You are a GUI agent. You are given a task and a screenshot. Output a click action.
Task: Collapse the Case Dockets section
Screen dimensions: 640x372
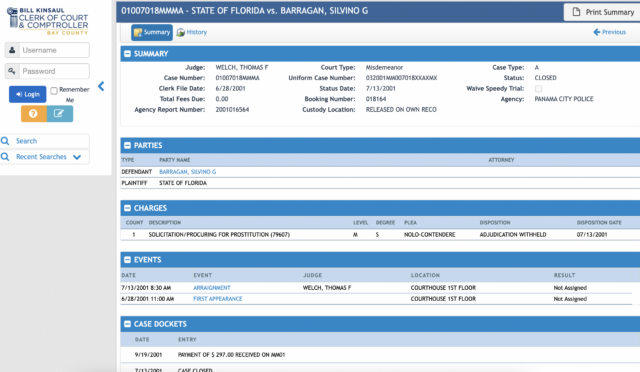[x=127, y=324]
